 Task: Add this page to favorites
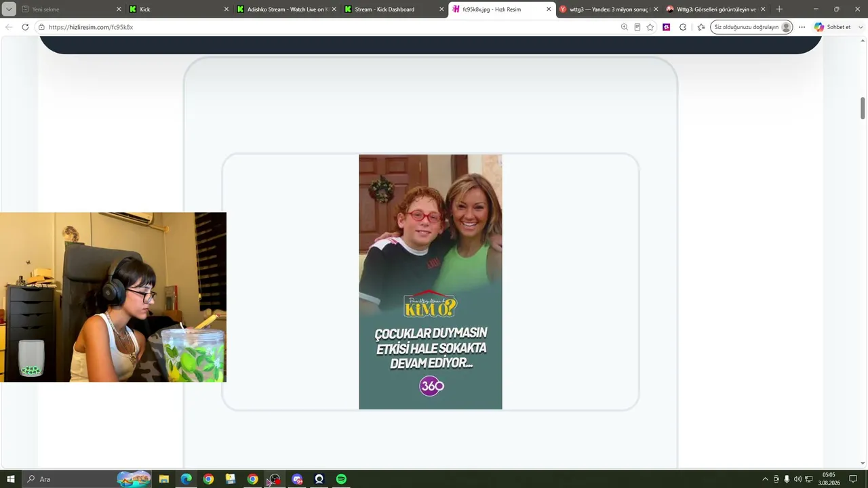coord(650,27)
